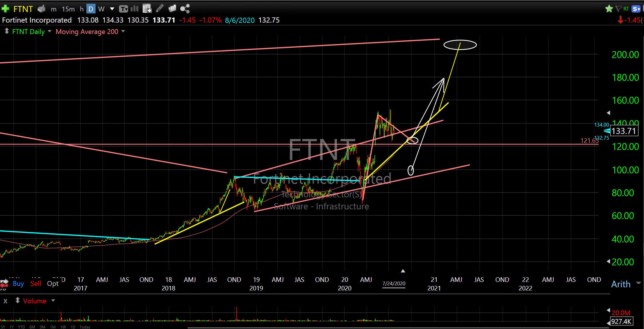Open the add-indicator grid icon

click(x=147, y=9)
